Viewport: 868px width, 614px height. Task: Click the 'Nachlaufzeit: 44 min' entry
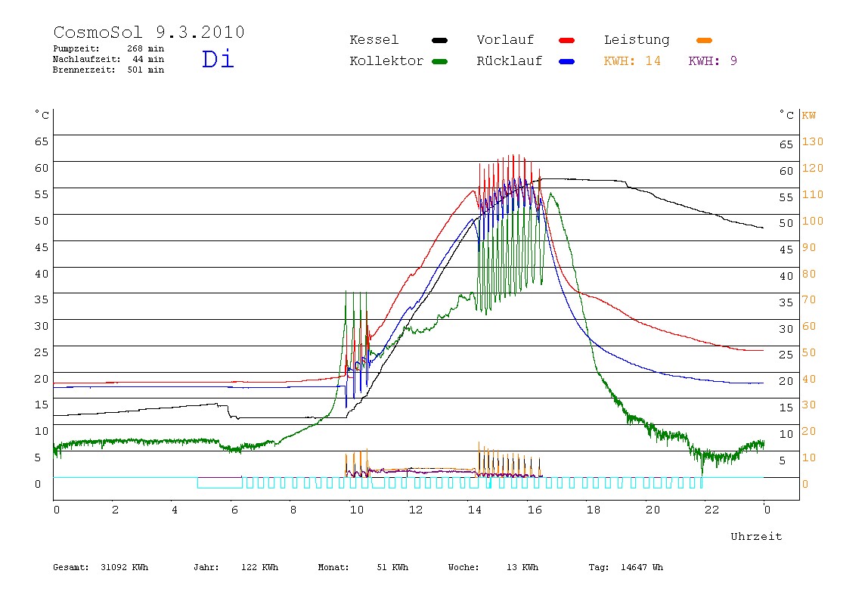point(109,59)
